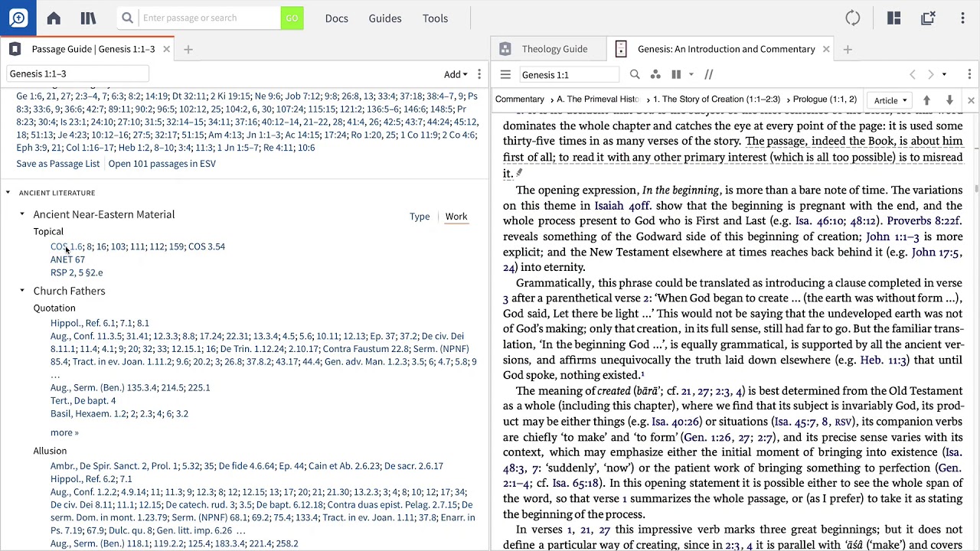Select The Story of Creation breadcrumb
980x551 pixels.
[716, 99]
